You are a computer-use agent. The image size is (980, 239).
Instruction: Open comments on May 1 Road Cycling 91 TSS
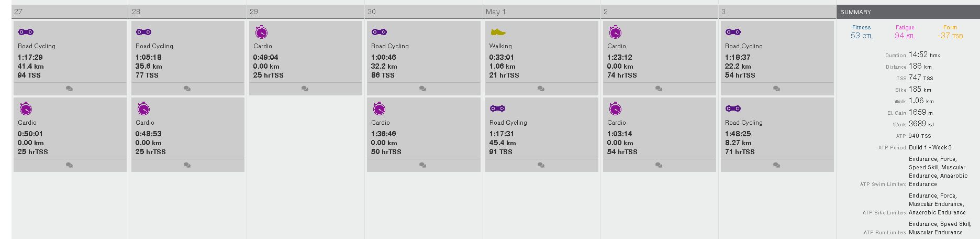(x=541, y=165)
